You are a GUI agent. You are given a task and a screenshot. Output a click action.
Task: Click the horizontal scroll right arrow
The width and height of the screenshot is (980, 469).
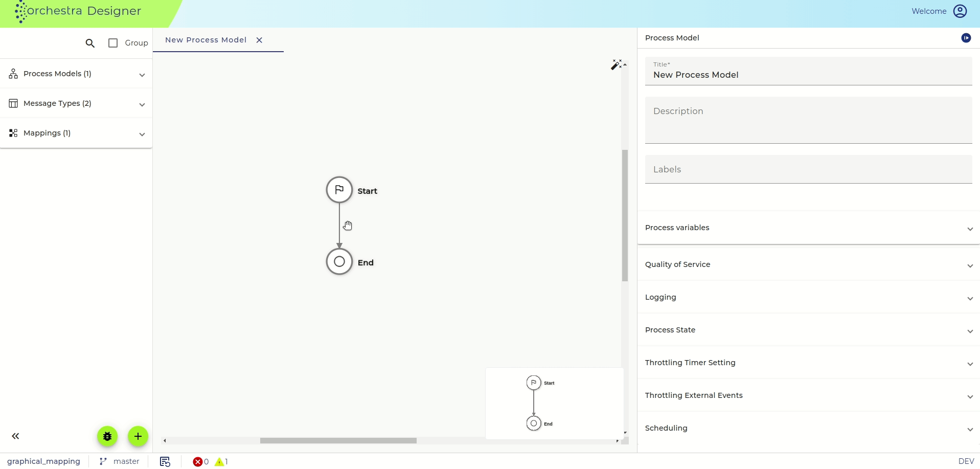[618, 440]
